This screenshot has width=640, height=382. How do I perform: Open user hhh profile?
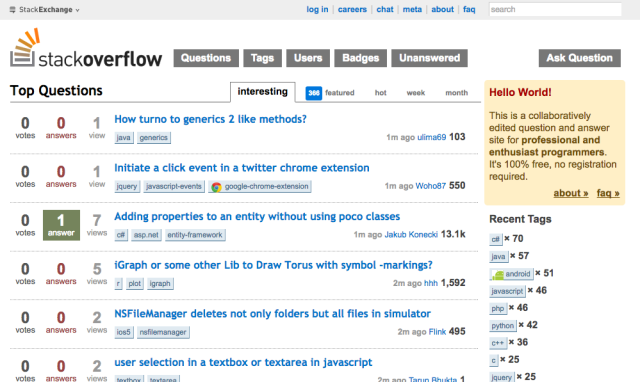coord(431,283)
